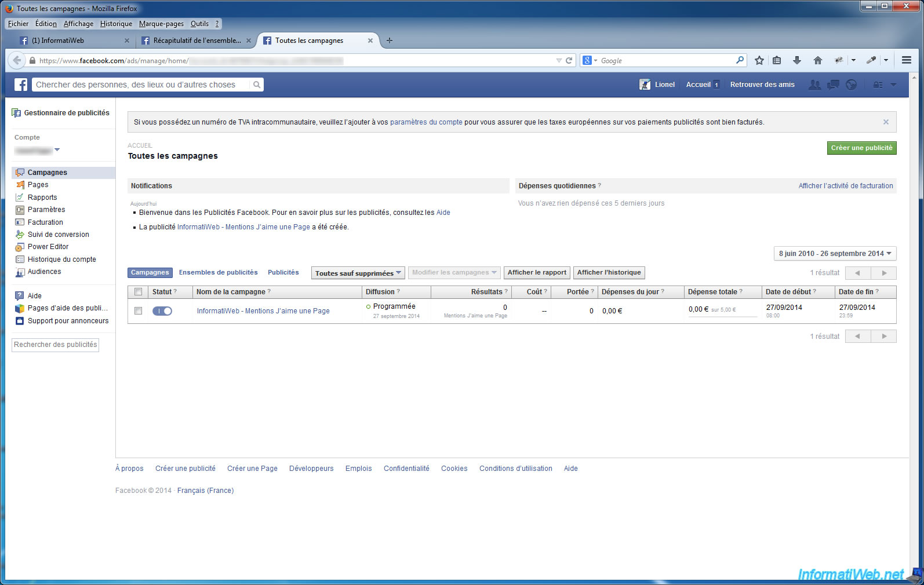Open Suivi de conversion in sidebar
Image resolution: width=924 pixels, height=585 pixels.
[59, 235]
